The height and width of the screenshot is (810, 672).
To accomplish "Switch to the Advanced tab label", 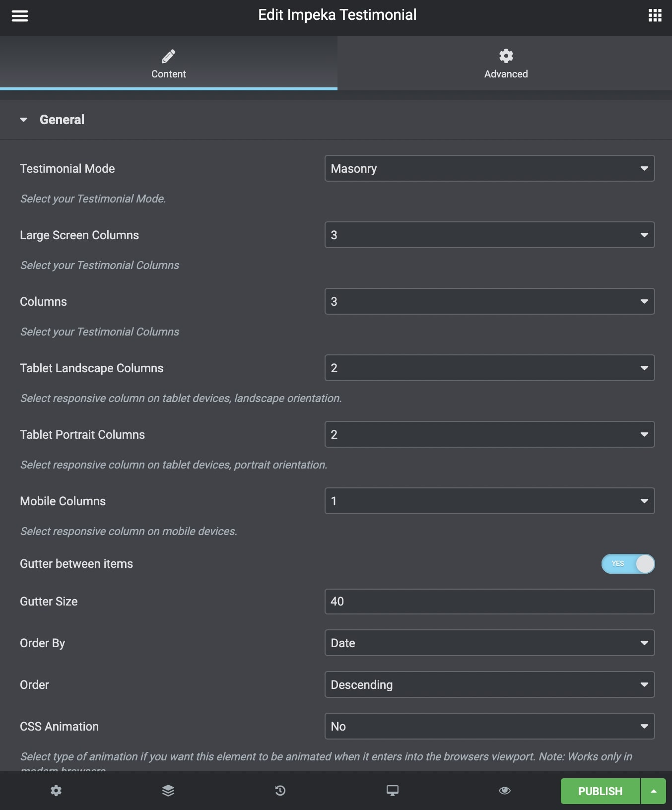I will [x=506, y=74].
